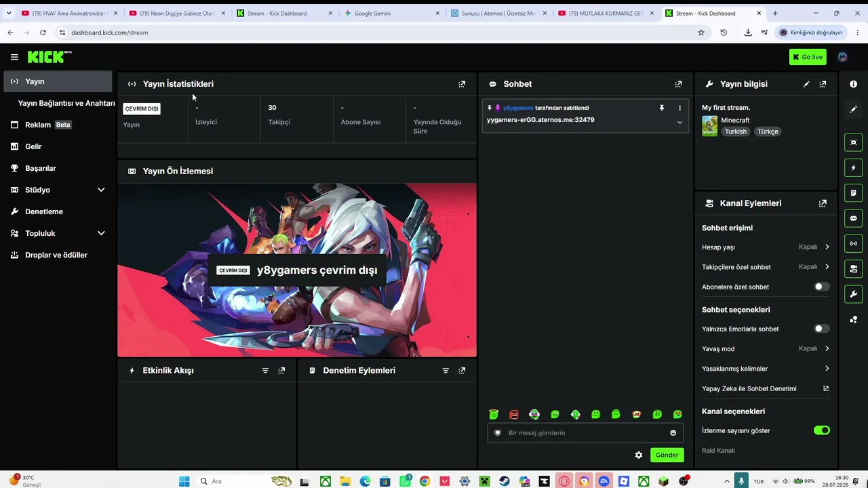Viewport: 868px width, 488px height.
Task: Expand the Topluluk menu chevron
Action: [101, 233]
